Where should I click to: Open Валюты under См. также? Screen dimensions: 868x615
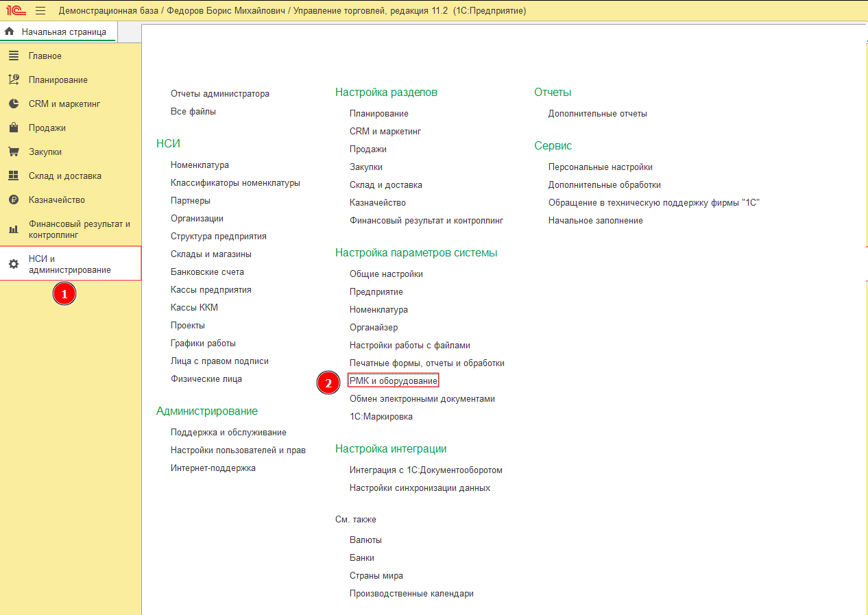365,540
